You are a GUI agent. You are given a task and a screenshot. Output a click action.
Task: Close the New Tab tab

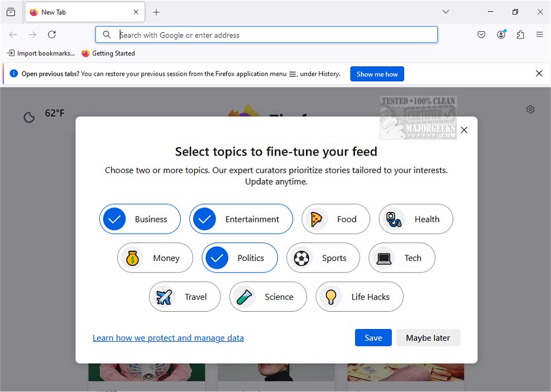coord(136,12)
